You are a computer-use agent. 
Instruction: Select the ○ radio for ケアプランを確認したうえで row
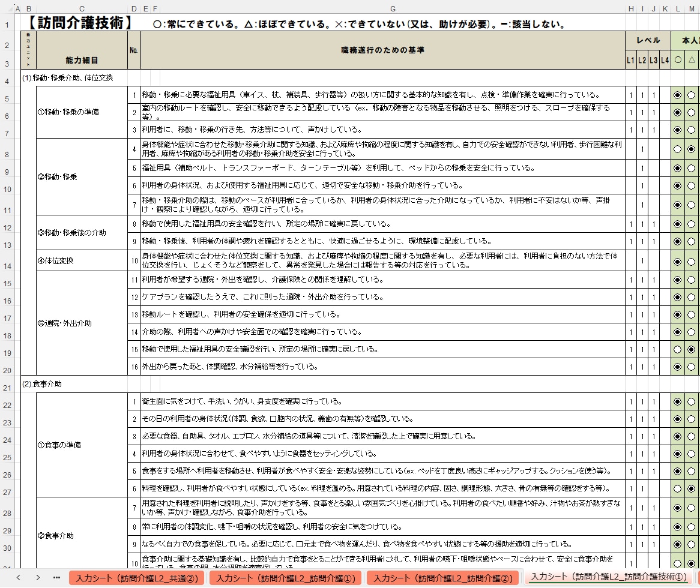[677, 297]
